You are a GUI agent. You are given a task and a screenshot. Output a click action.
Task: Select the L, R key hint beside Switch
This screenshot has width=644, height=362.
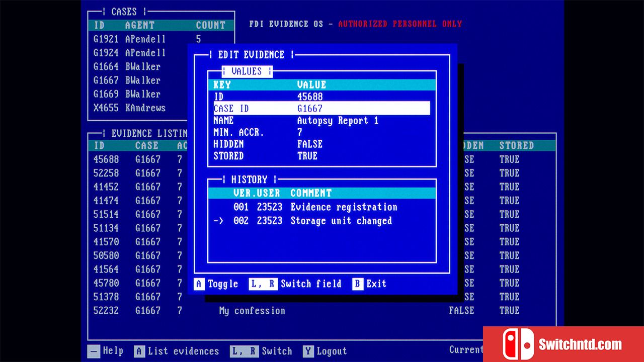(244, 351)
